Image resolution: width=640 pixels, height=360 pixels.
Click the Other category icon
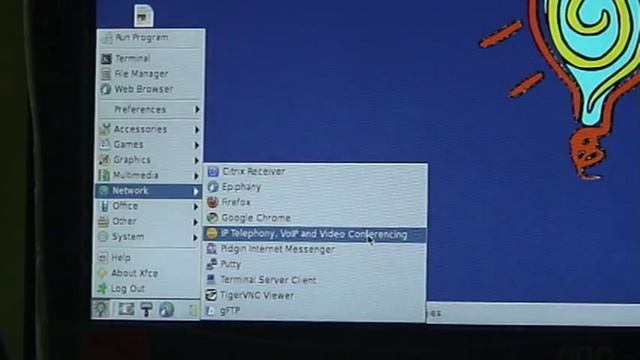103,222
